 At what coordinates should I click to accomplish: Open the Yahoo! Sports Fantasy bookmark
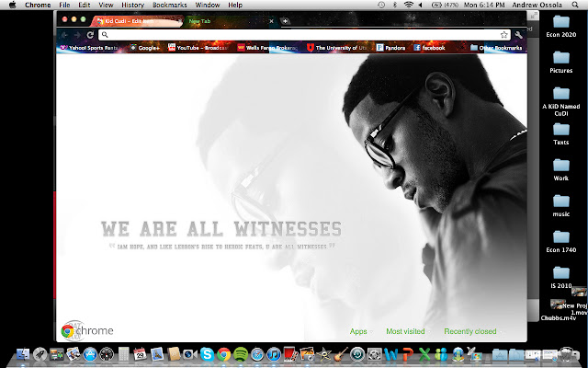click(x=89, y=48)
